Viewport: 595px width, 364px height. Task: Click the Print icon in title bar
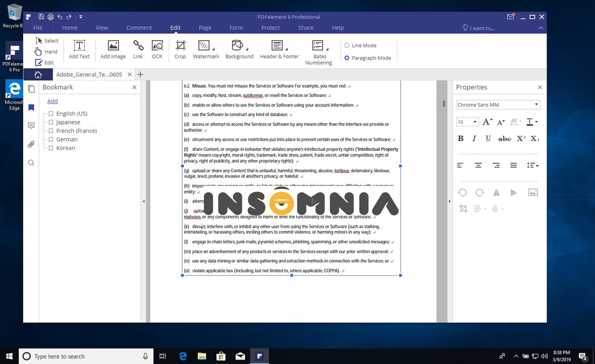[50, 17]
